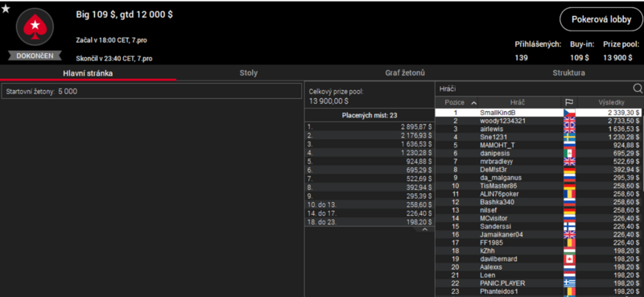Image resolution: width=644 pixels, height=297 pixels.
Task: Select player airlewis
Action: tap(538, 129)
